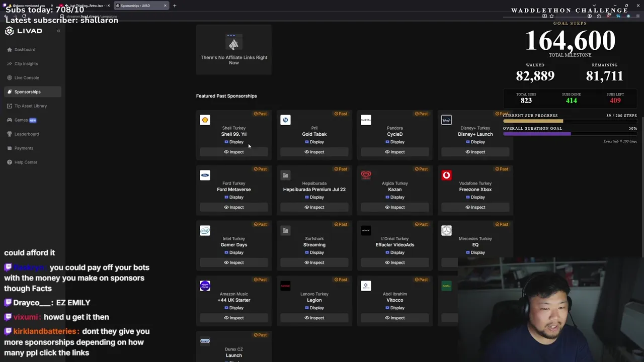Image resolution: width=644 pixels, height=362 pixels.
Task: Click the Algida Turkey brand logo
Action: (x=366, y=175)
